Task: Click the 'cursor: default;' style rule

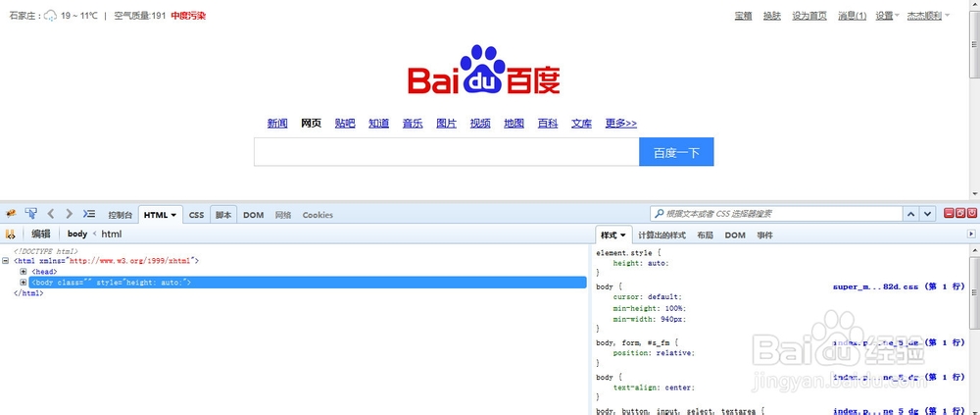Action: point(647,297)
